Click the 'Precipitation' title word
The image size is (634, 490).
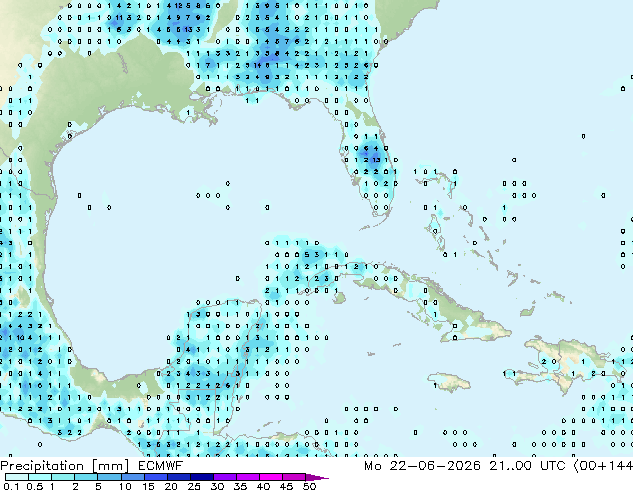42,466
